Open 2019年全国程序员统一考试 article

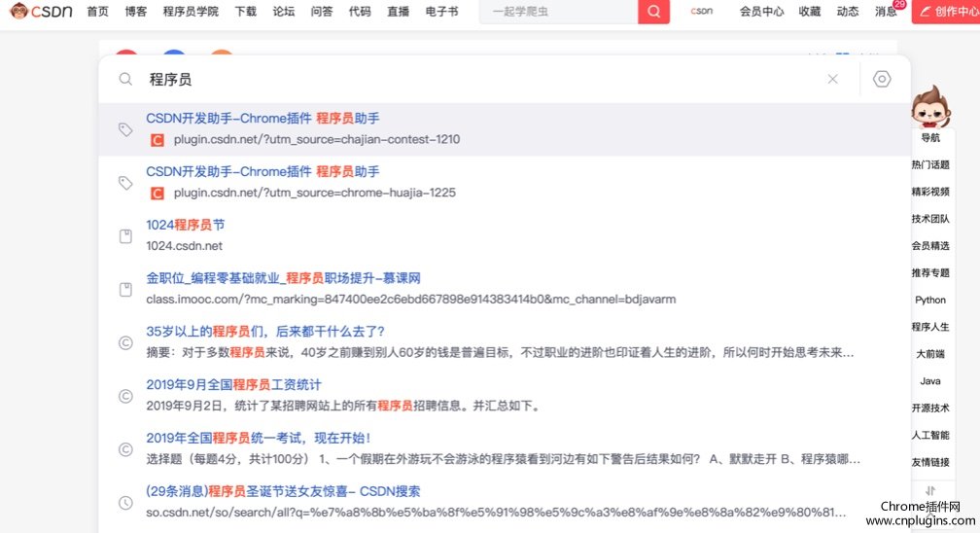click(259, 438)
